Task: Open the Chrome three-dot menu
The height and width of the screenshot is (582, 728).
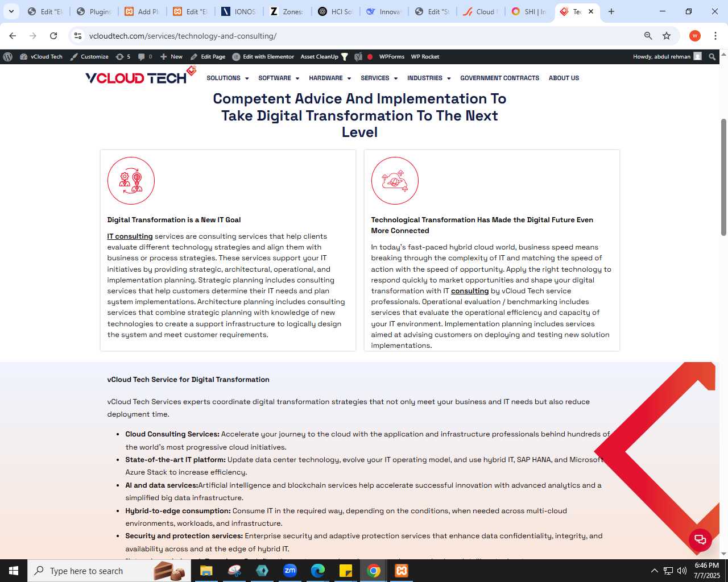Action: (715, 36)
